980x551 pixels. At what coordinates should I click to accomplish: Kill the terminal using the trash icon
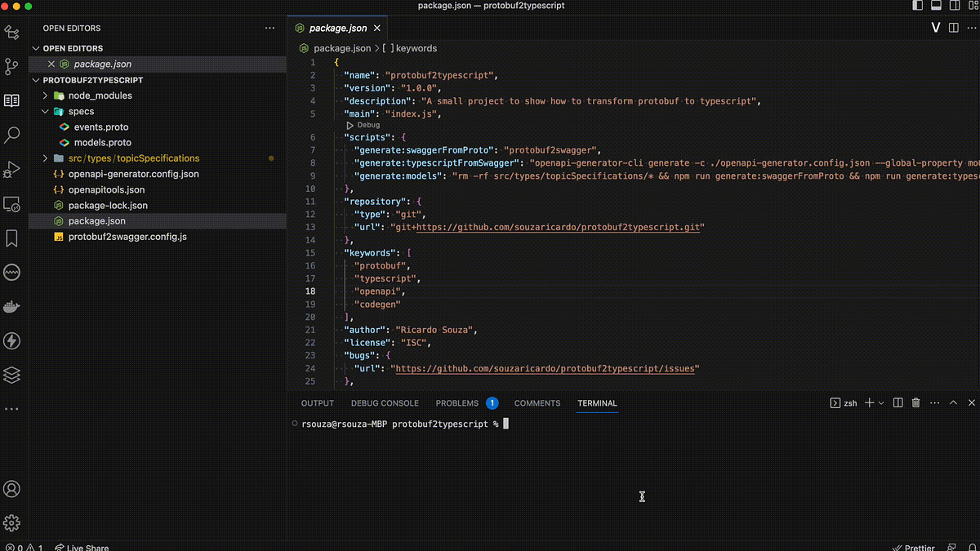click(915, 402)
